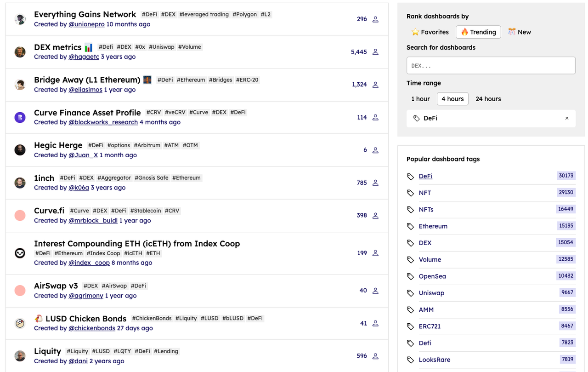Click the 1inch dashboard author avatar

(20, 183)
